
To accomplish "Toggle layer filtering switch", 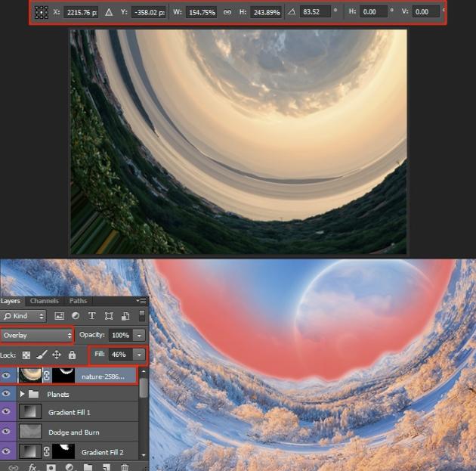I will tap(142, 315).
